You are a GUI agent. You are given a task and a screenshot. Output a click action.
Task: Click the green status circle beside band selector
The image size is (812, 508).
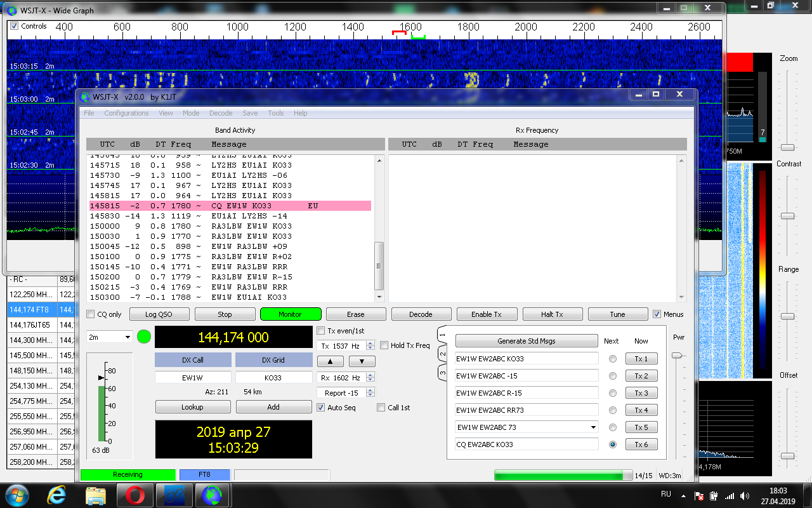[144, 337]
